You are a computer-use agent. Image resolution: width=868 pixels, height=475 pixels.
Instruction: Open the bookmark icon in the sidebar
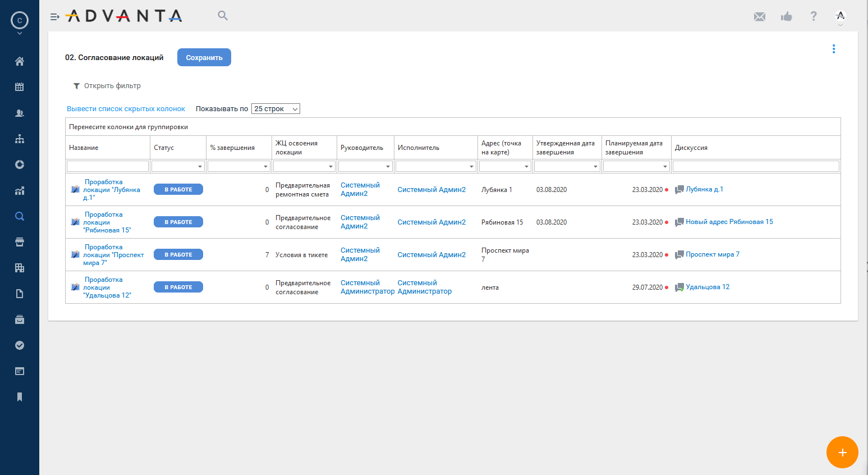20,397
